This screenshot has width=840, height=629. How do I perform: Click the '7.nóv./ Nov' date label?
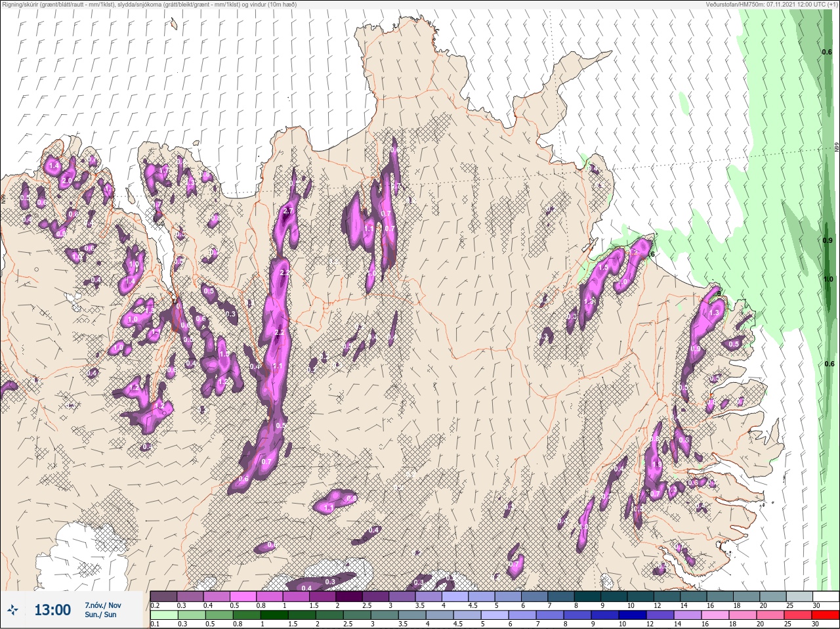[102, 605]
